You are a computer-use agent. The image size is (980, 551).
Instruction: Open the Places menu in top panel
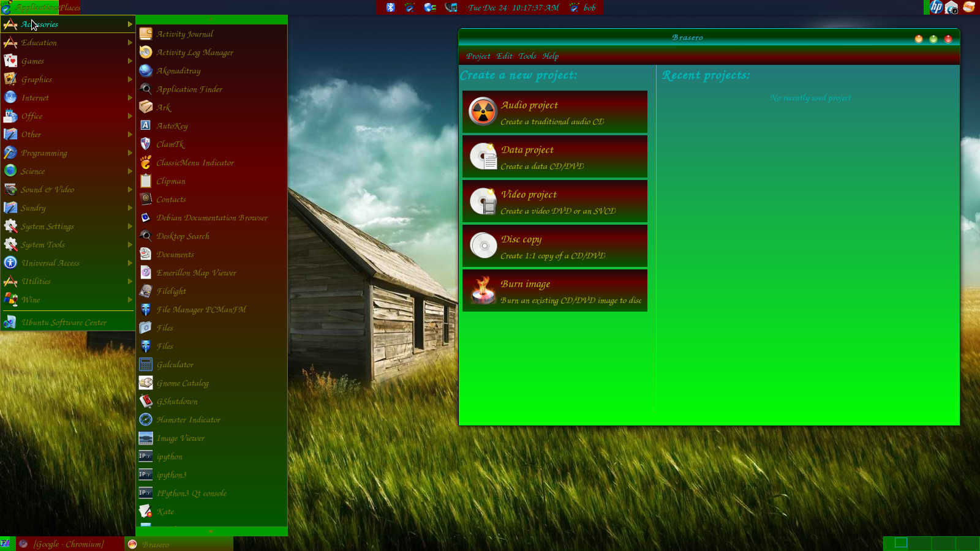(x=70, y=7)
